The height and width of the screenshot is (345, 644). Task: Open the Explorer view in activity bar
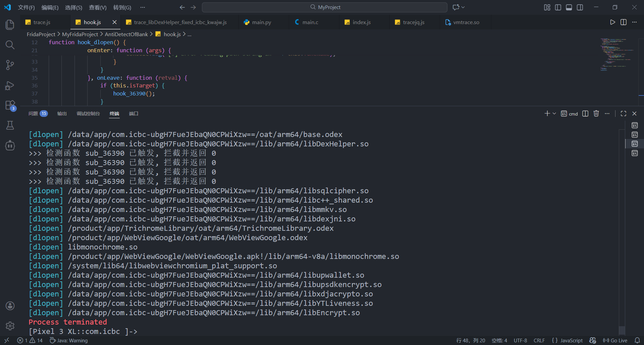tap(10, 24)
